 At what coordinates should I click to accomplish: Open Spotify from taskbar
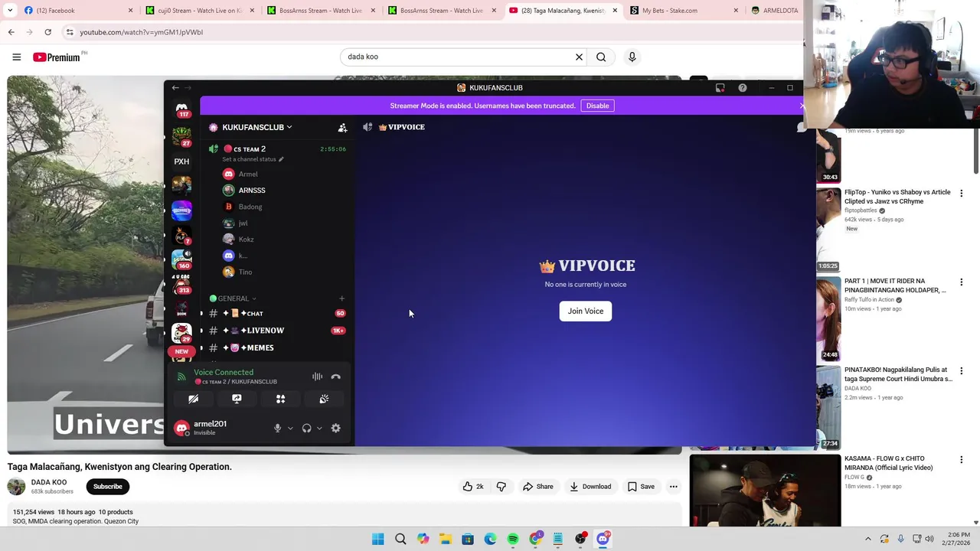[x=513, y=539]
